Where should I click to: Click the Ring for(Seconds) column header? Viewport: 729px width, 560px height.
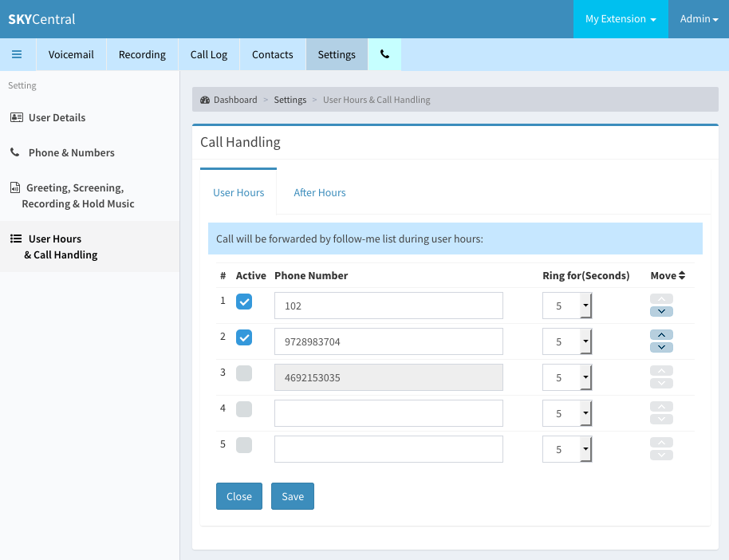pyautogui.click(x=585, y=275)
